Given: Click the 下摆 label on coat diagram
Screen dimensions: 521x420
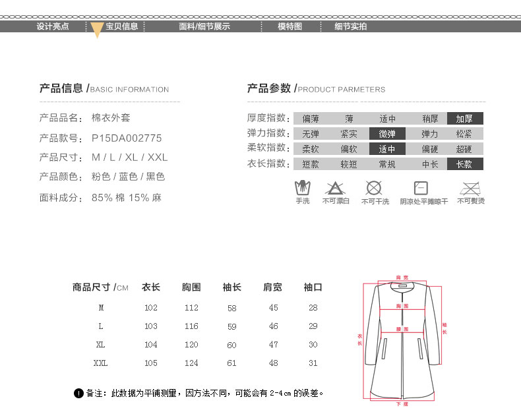Looking at the screenshot, I should (x=402, y=404).
